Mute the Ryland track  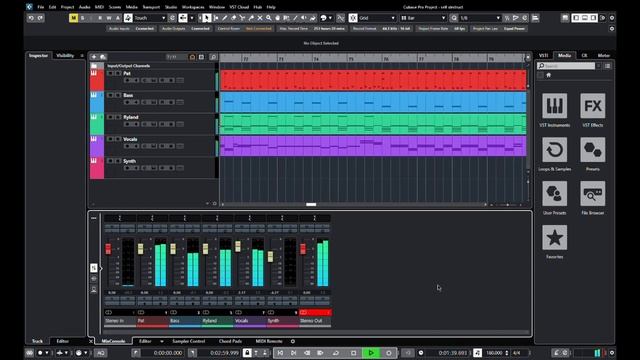click(110, 117)
